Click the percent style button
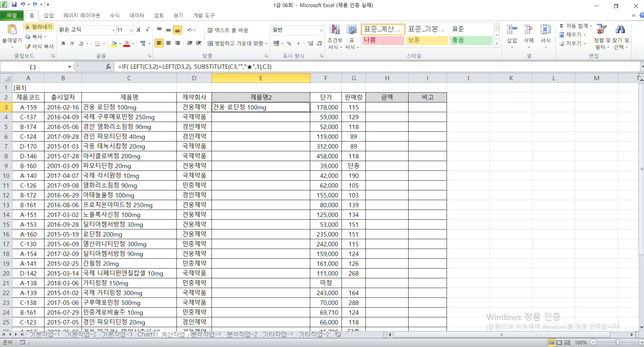The width and height of the screenshot is (644, 347). click(289, 43)
